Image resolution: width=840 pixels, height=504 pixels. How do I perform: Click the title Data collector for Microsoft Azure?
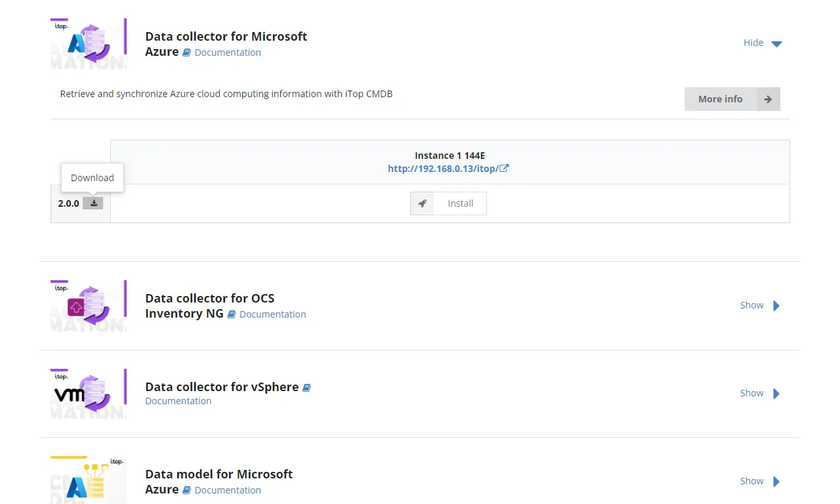tap(226, 44)
